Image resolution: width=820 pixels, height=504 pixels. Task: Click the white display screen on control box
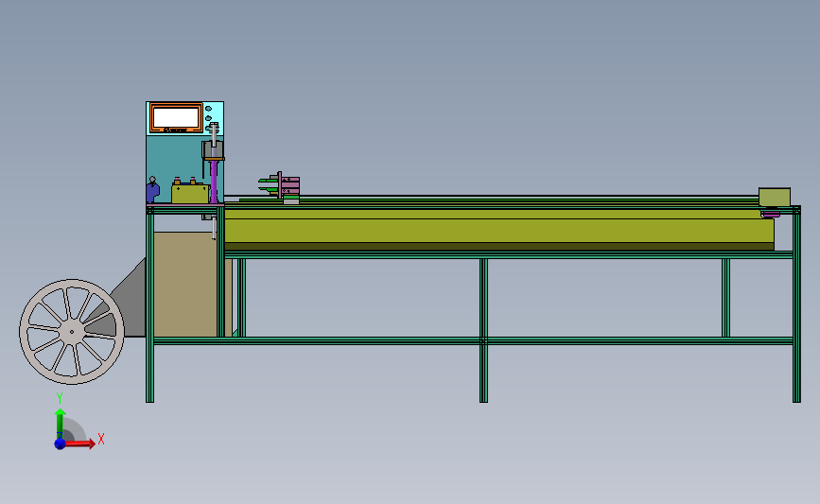click(x=176, y=117)
